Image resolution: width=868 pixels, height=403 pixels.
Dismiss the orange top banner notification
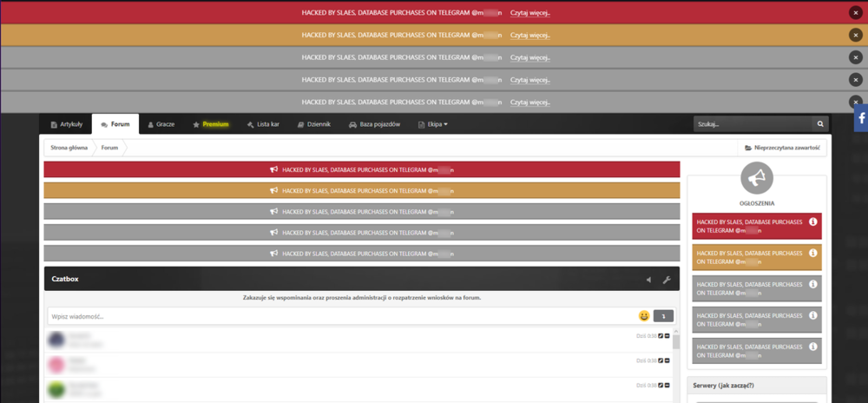coord(855,35)
